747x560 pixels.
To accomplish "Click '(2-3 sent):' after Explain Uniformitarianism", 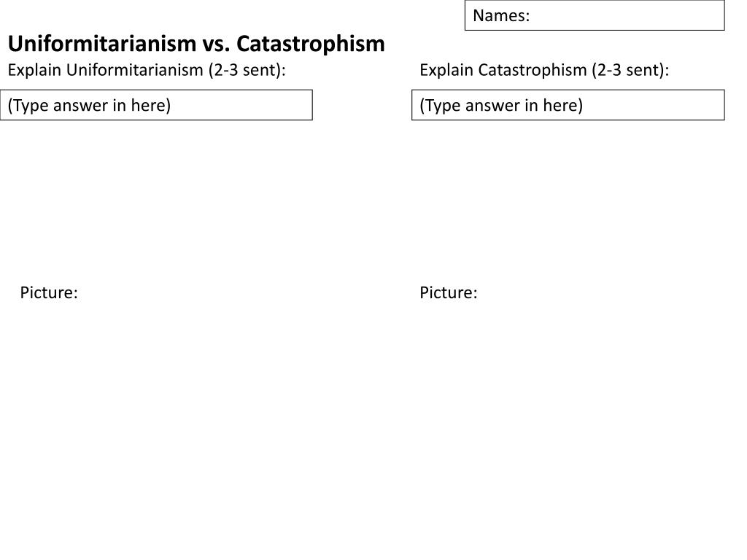I will point(247,70).
